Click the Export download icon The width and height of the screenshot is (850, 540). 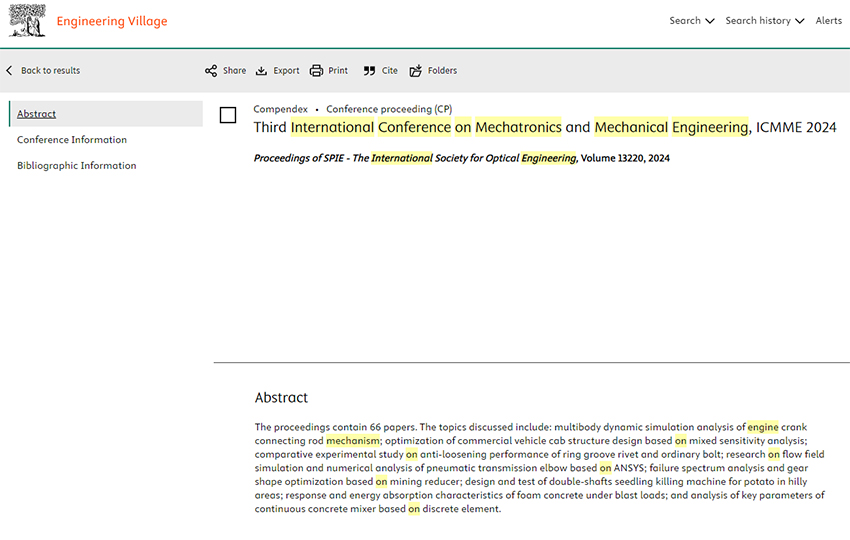pos(261,70)
